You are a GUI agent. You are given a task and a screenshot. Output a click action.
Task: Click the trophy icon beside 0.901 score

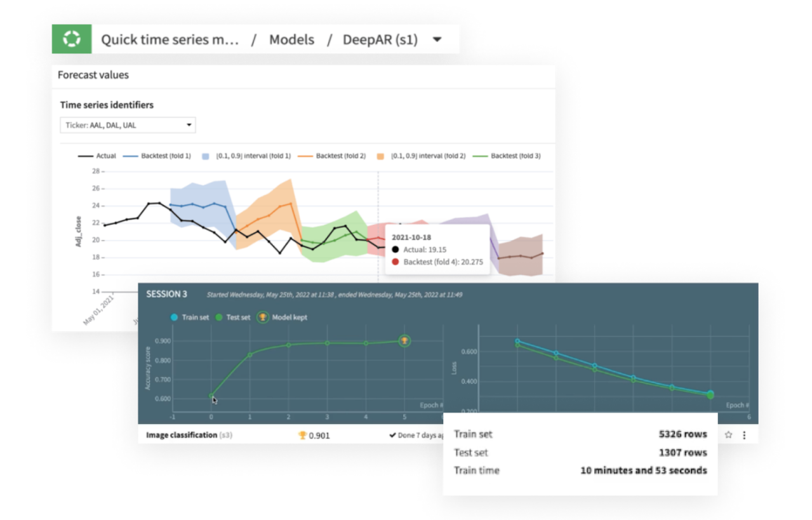tap(302, 436)
